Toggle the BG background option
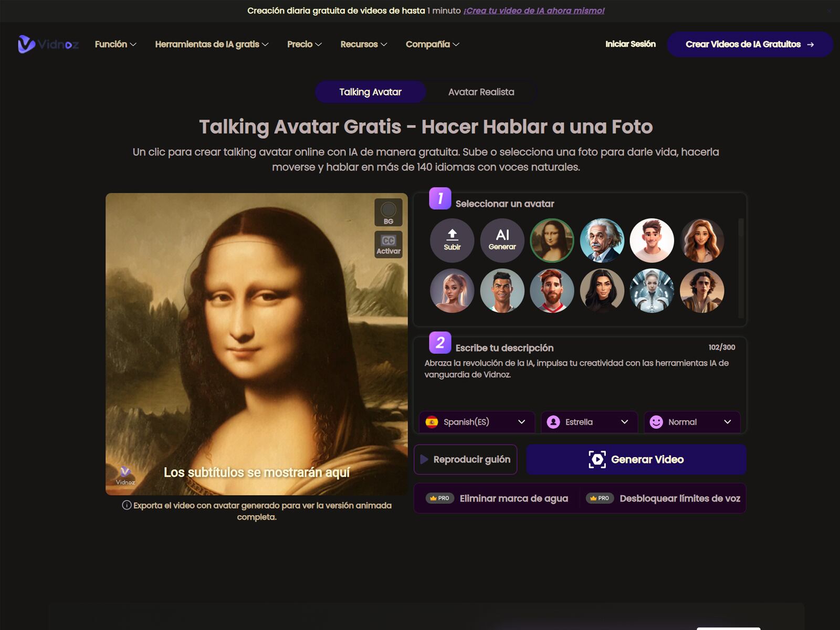This screenshot has height=630, width=840. tap(388, 212)
